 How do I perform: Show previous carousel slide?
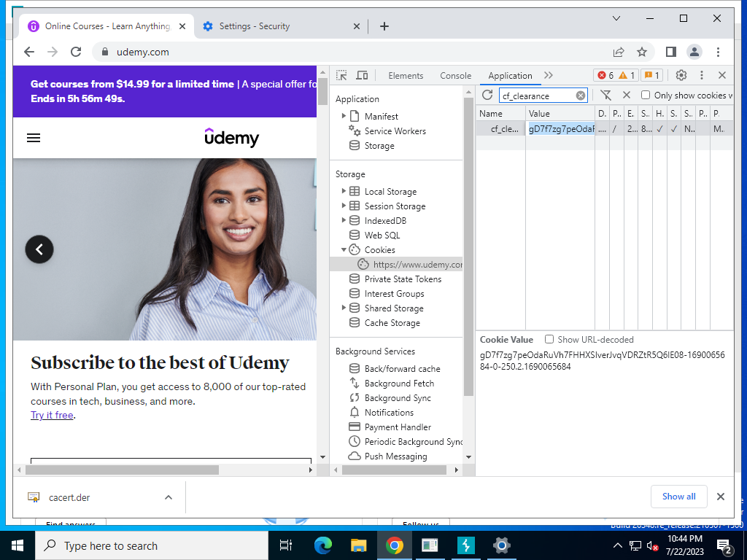(39, 249)
